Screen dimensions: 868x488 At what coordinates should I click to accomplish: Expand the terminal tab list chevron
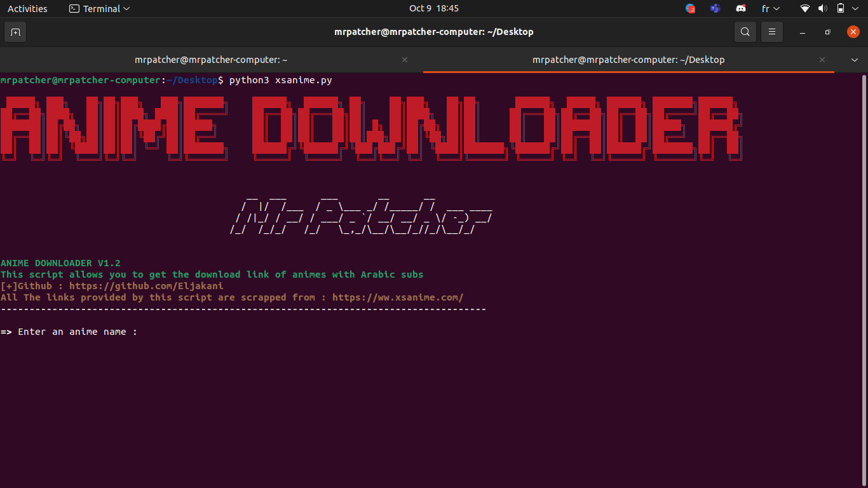(x=854, y=59)
